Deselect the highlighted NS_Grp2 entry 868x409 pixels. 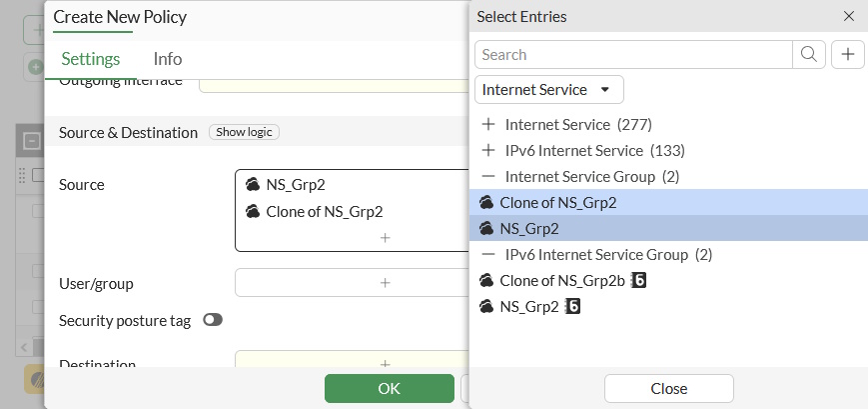[528, 228]
